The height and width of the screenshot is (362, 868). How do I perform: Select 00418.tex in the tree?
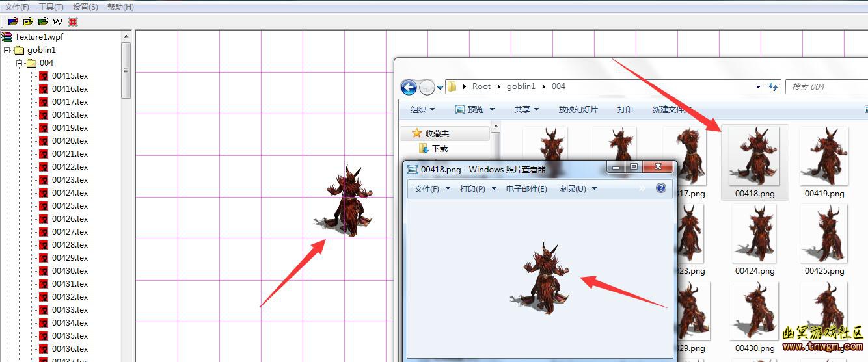click(x=70, y=115)
